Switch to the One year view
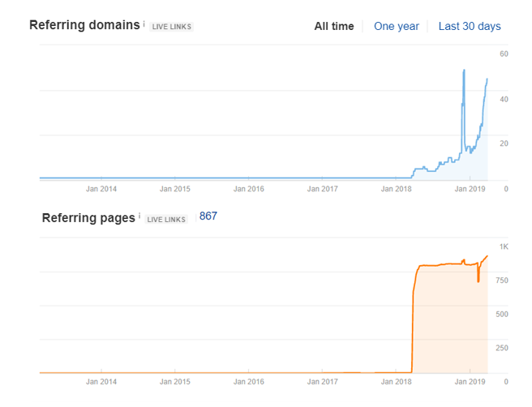The width and height of the screenshot is (532, 407). (x=397, y=26)
